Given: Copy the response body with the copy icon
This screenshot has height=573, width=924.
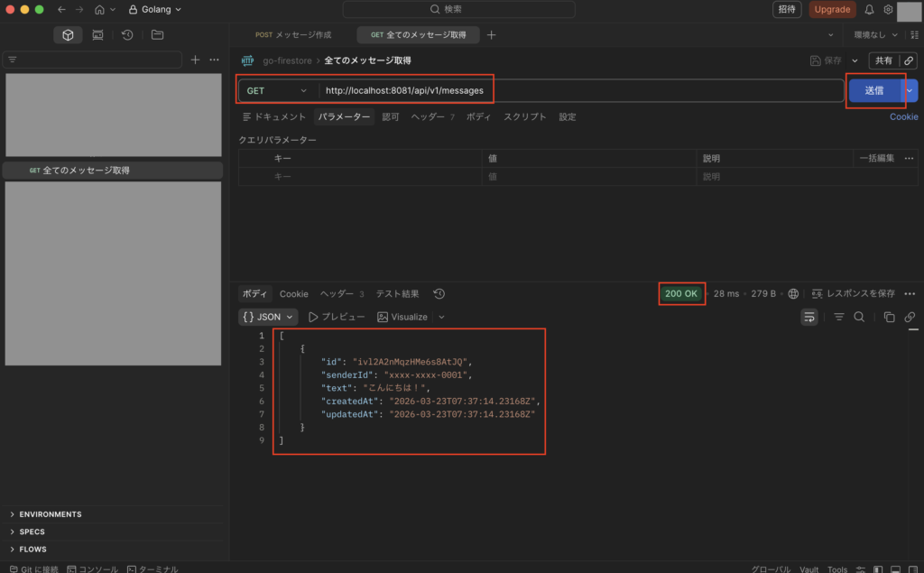Looking at the screenshot, I should click(889, 317).
